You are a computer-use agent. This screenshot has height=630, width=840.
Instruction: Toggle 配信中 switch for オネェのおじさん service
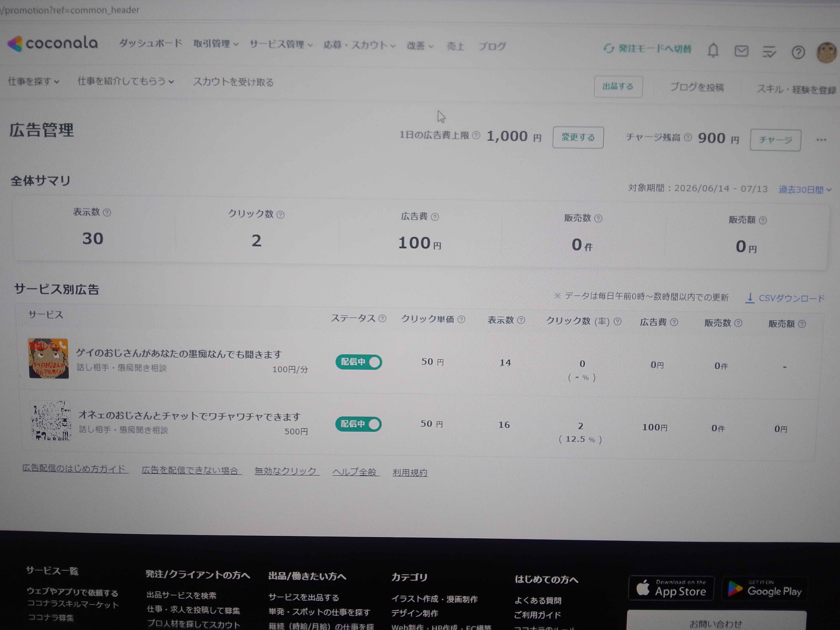click(x=358, y=424)
